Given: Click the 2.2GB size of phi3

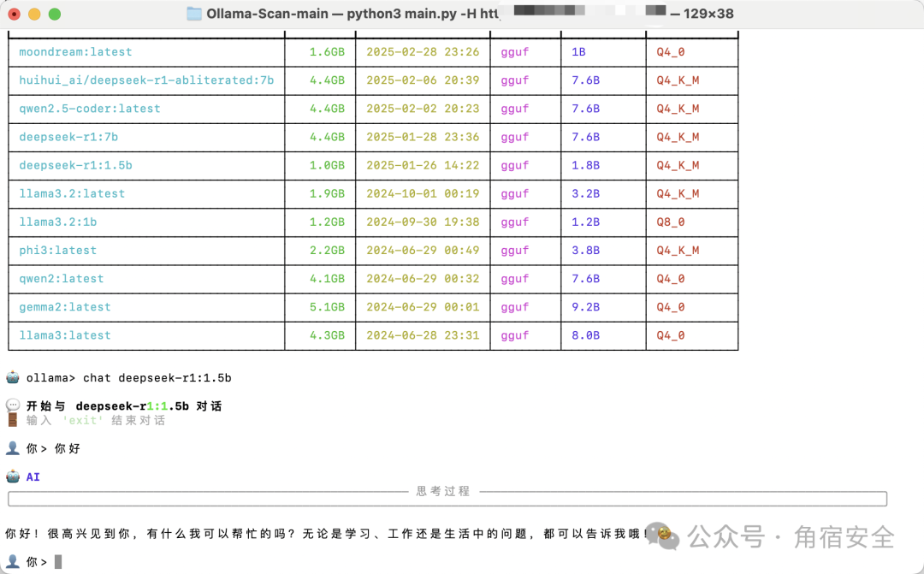Looking at the screenshot, I should click(x=327, y=250).
